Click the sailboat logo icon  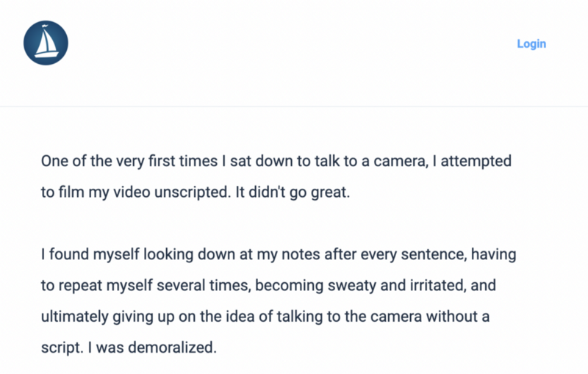click(x=46, y=43)
